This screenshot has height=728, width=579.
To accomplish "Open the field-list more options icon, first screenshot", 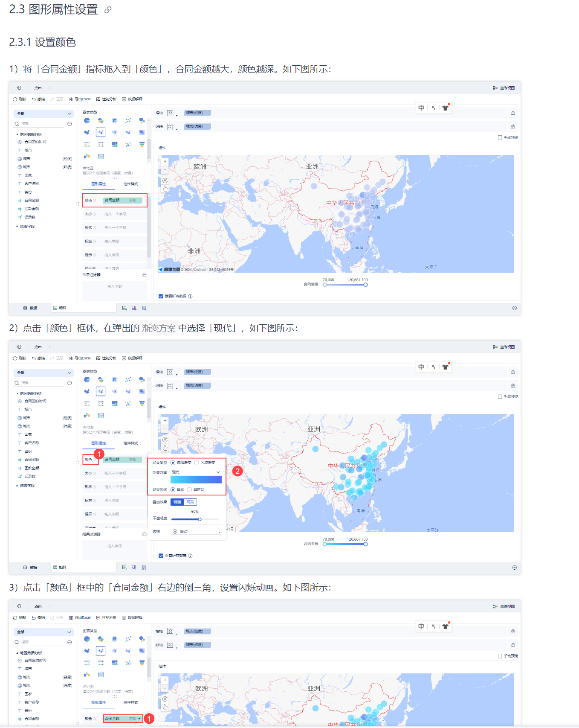I will 69,124.
